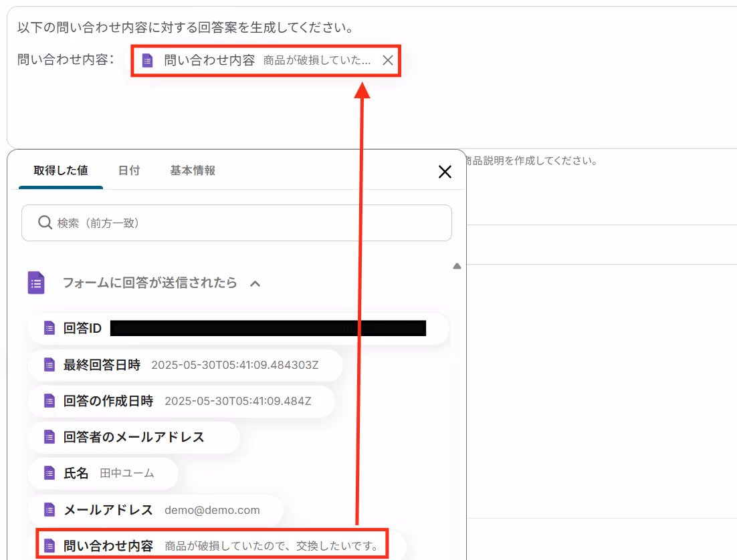Click the form icon on メールアドレス row

49,509
